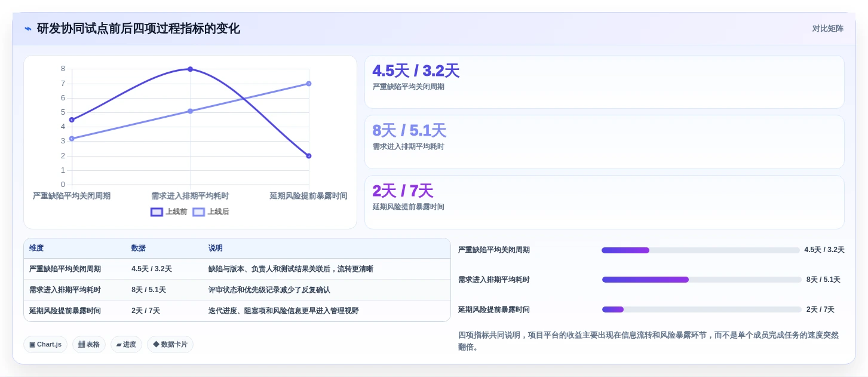Click progress value label 2天 / 7天
The image size is (868, 377).
[820, 309]
